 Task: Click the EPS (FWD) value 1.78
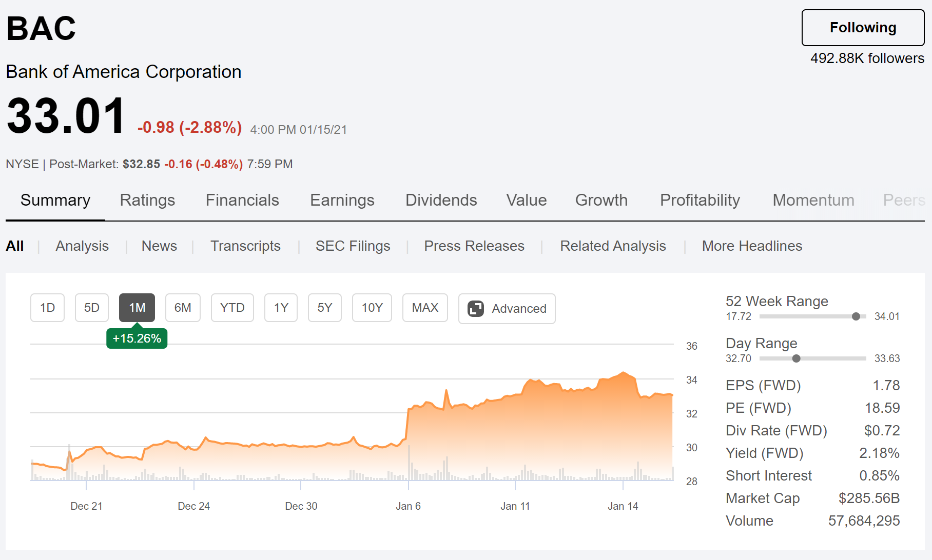[x=886, y=386]
